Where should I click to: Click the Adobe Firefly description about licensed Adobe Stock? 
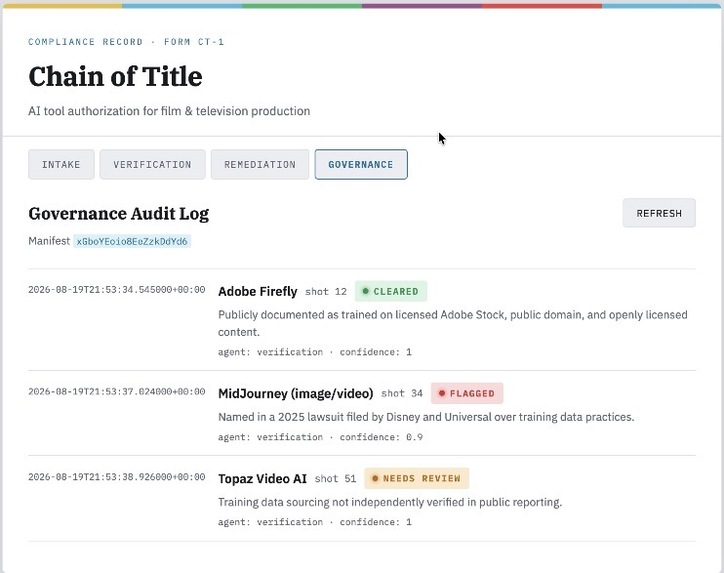[x=452, y=323]
